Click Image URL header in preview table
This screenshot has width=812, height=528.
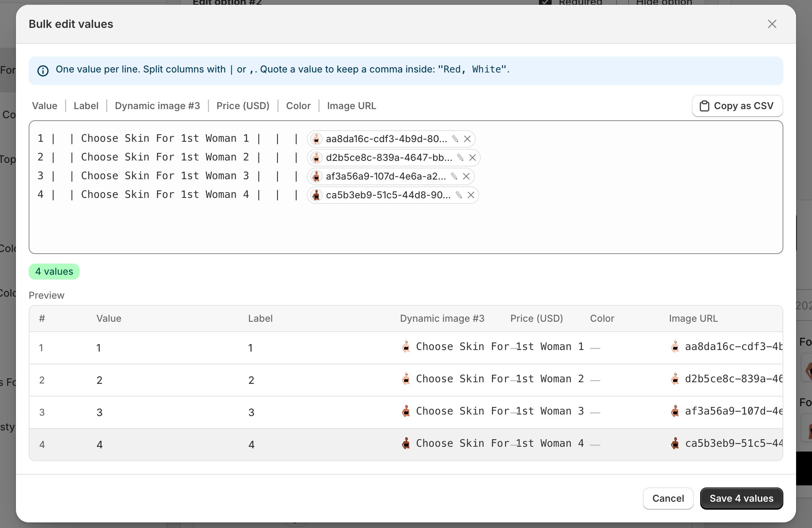tap(693, 319)
